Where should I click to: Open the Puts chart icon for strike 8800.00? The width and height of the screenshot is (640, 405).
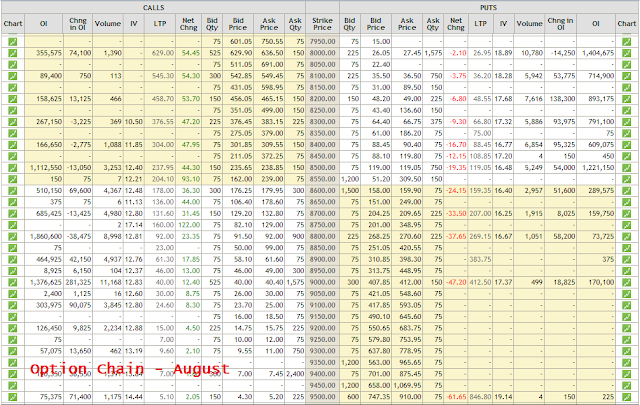point(626,236)
